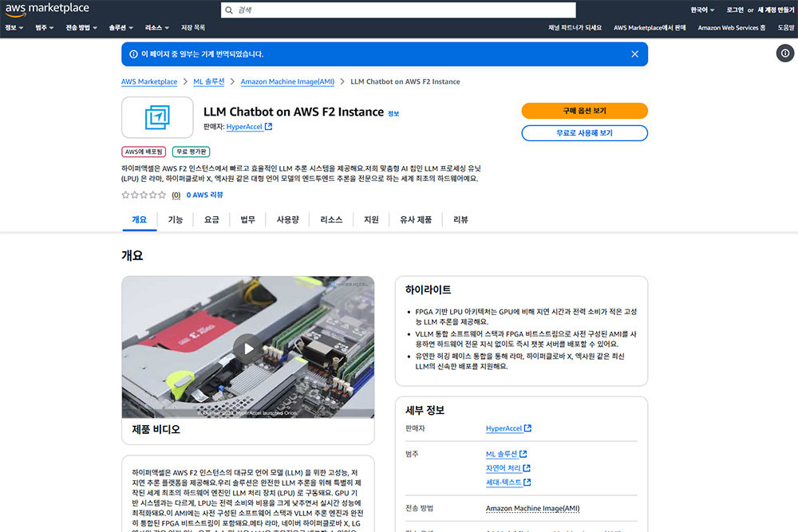Expand the 한국어 language dropdown
798x532 pixels.
pos(703,10)
